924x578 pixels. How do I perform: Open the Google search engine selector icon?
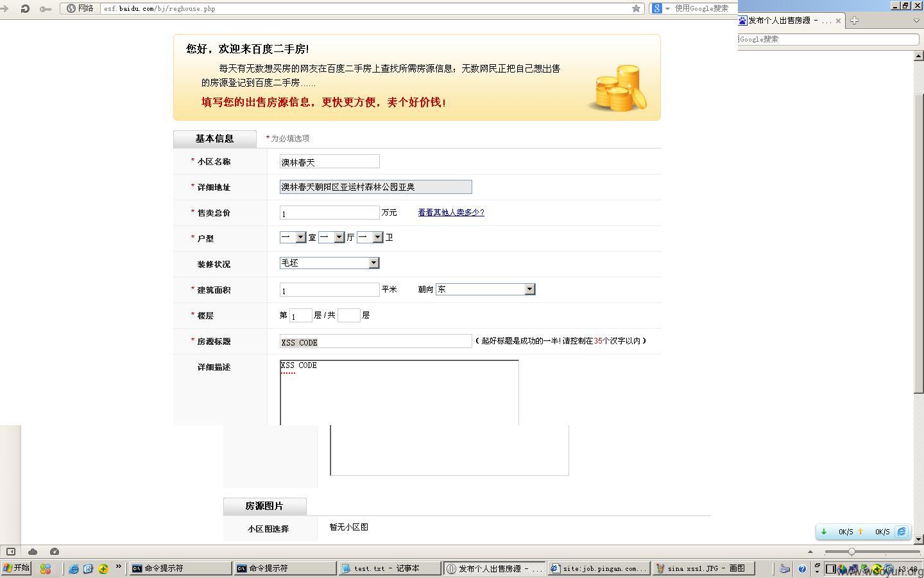tap(660, 8)
